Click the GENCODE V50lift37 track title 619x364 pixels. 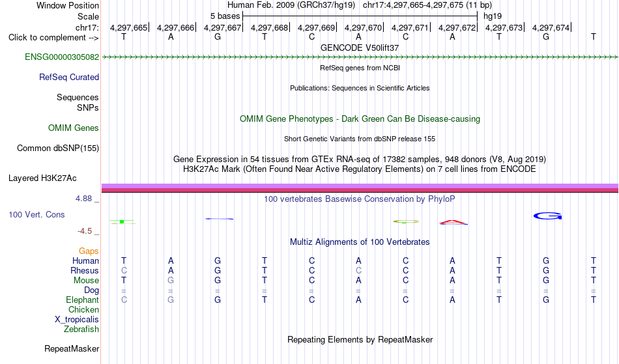click(x=360, y=48)
